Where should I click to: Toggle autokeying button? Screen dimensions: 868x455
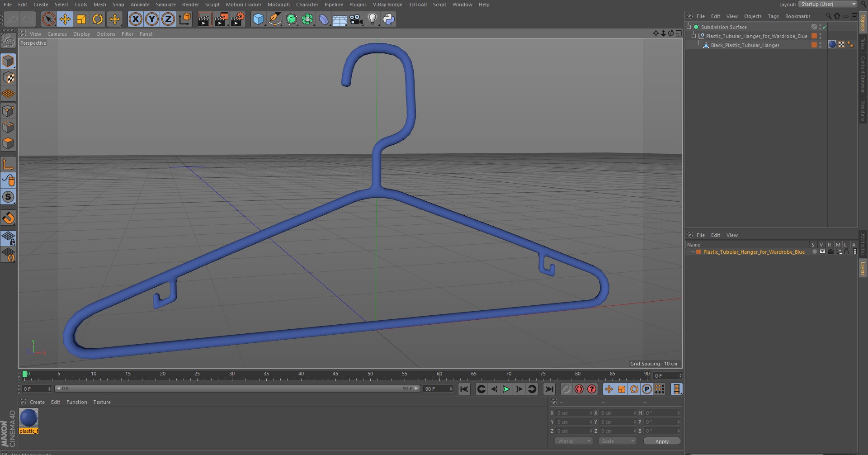pos(579,389)
